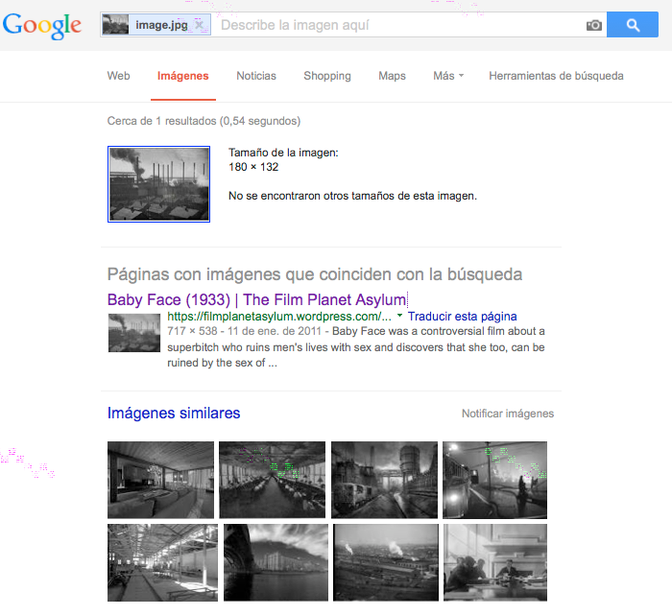Click Traducir esta página link
The width and height of the screenshot is (672, 616).
point(463,316)
